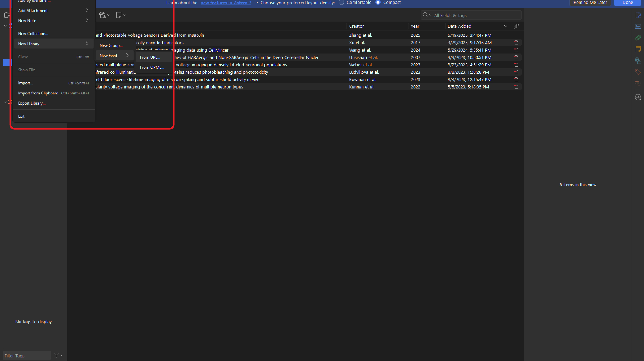The image size is (644, 361).
Task: Click the PDF attachment icon for Xu et al.
Action: pyautogui.click(x=516, y=43)
